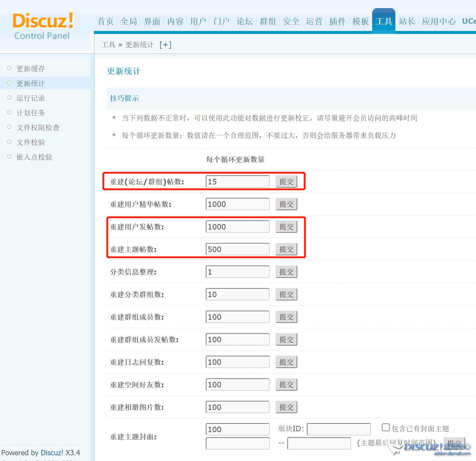Open 运行记录 in the sidebar

point(31,98)
